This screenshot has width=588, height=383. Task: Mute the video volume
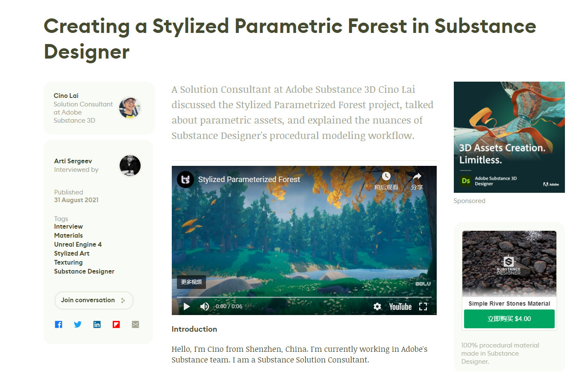205,306
